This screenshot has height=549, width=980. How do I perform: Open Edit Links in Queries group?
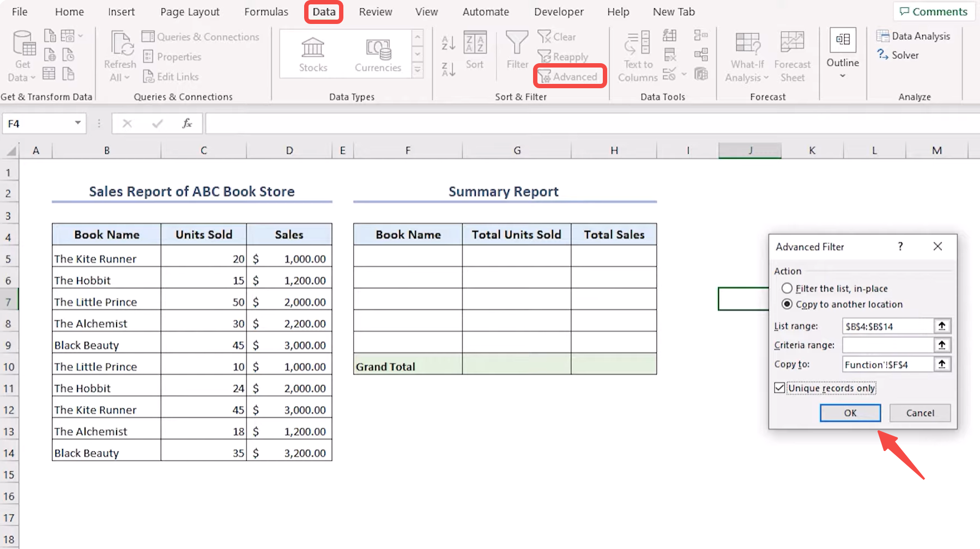coord(171,77)
